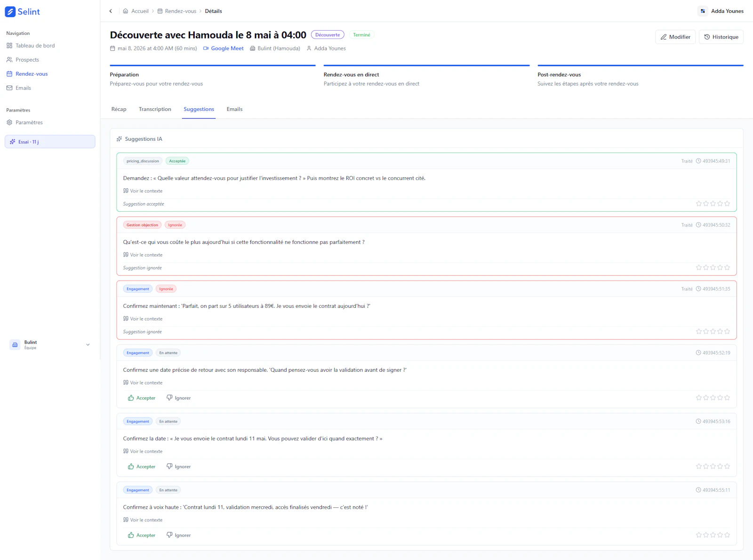Screen dimensions: 753x560
Task: Click quote icon in pricing_discussion suggestion
Action: tap(126, 191)
